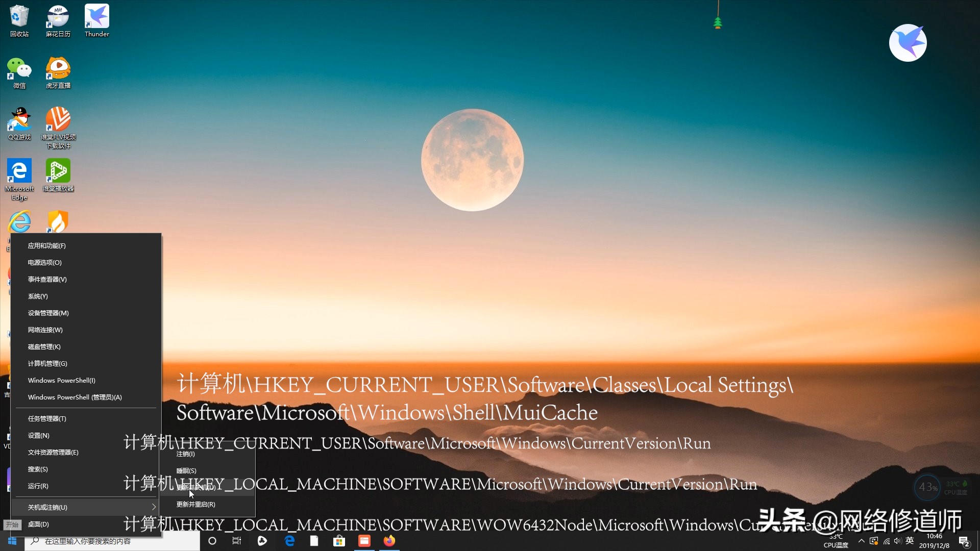Viewport: 980px width, 551px height.
Task: Select 设备管理器(M) from context menu
Action: pyautogui.click(x=48, y=313)
